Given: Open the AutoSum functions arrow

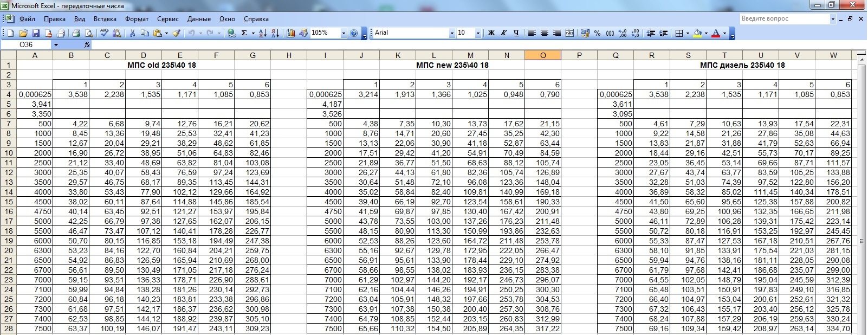Looking at the screenshot, I should point(253,33).
